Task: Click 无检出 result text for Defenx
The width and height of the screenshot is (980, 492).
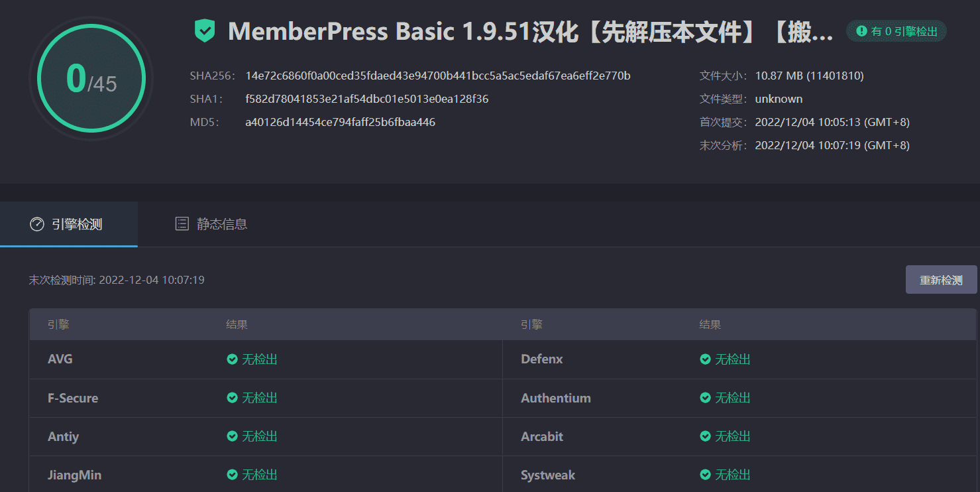Action: [733, 359]
